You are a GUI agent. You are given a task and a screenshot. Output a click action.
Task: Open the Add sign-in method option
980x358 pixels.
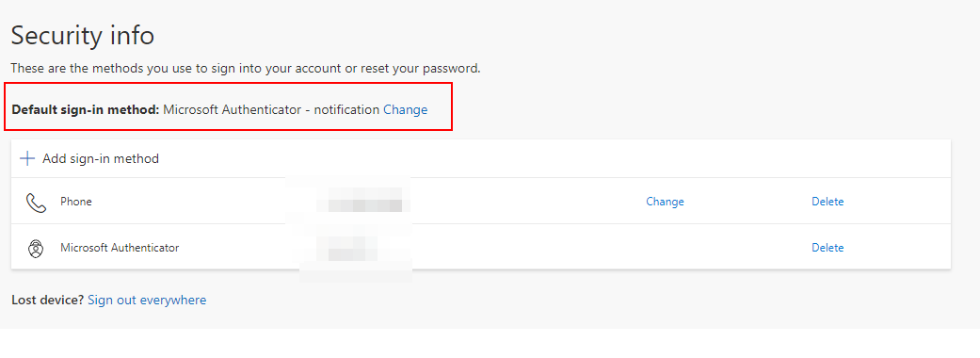pos(101,158)
